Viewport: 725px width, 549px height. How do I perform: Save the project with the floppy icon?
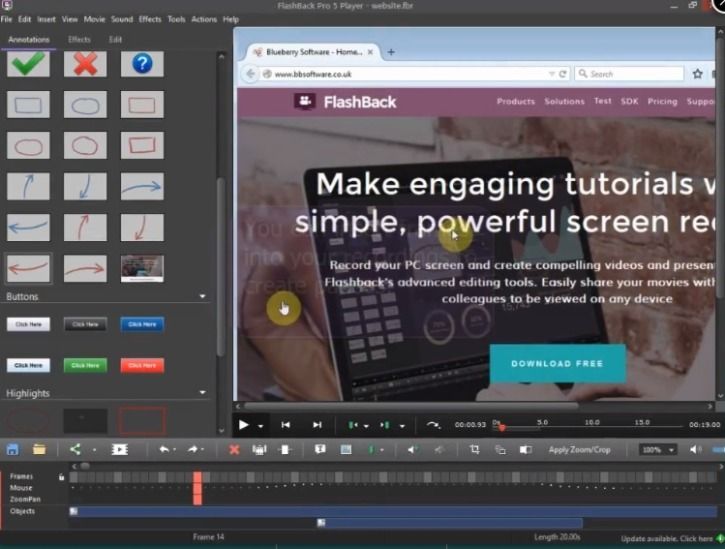click(12, 450)
